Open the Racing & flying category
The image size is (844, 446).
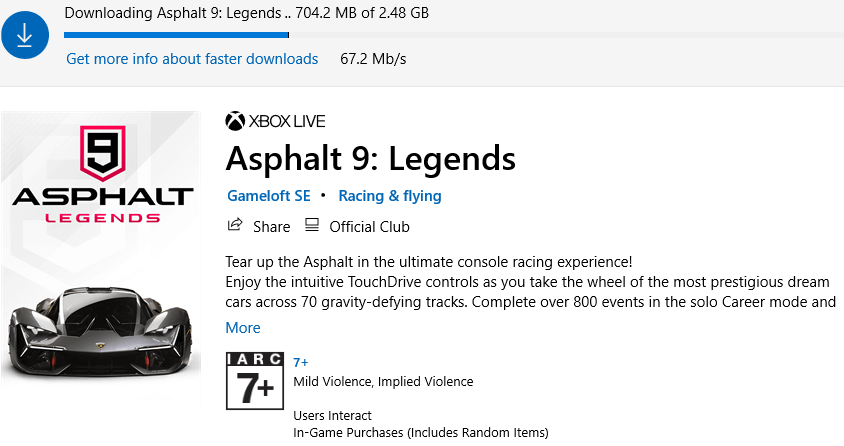[390, 196]
